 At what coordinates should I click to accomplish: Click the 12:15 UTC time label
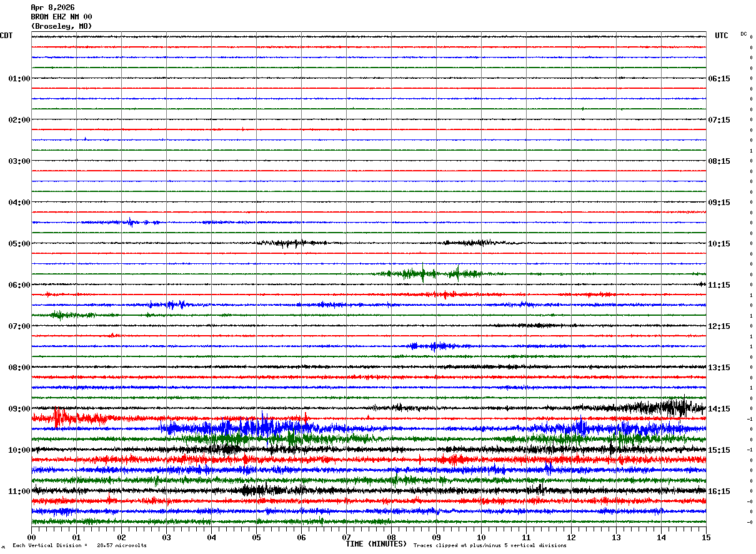coord(719,326)
